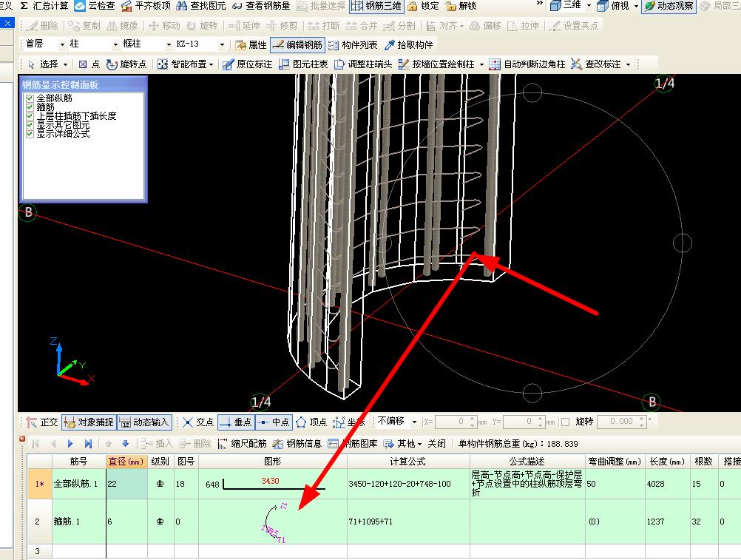
Task: Select empty row number 3
Action: coord(40,551)
